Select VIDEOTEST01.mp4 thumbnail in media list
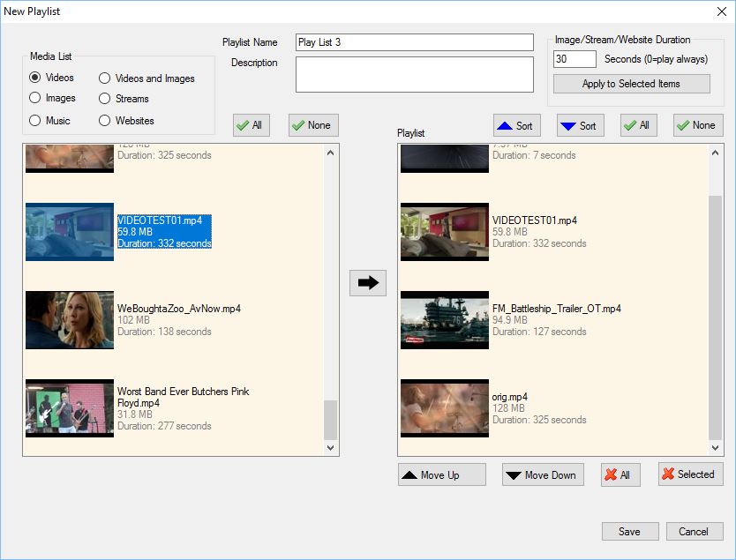 click(x=70, y=232)
